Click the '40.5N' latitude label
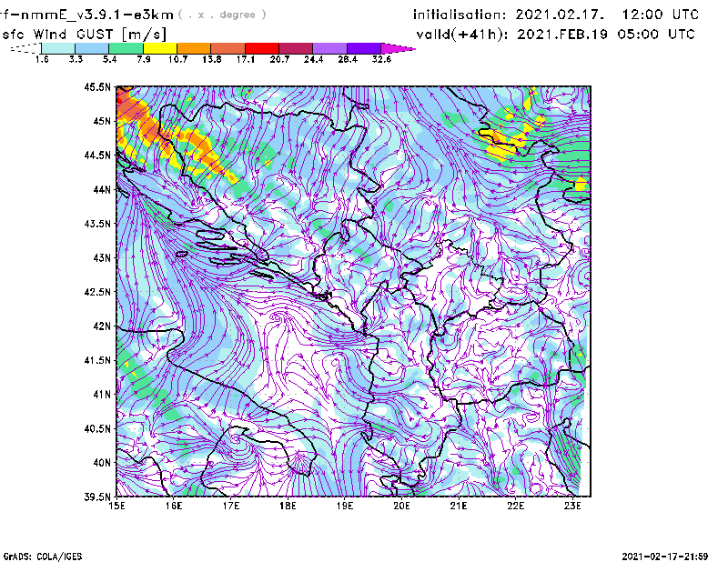This screenshot has width=728, height=562. (x=97, y=429)
